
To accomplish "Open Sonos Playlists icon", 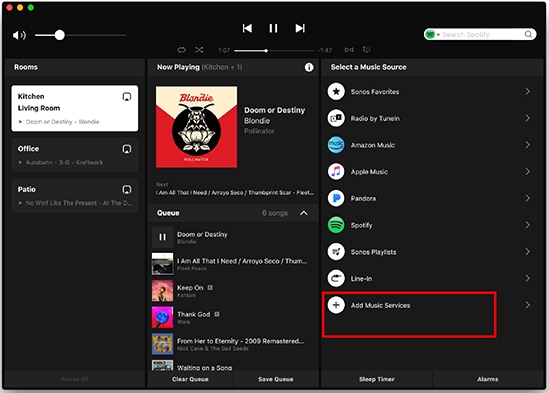I will point(336,252).
